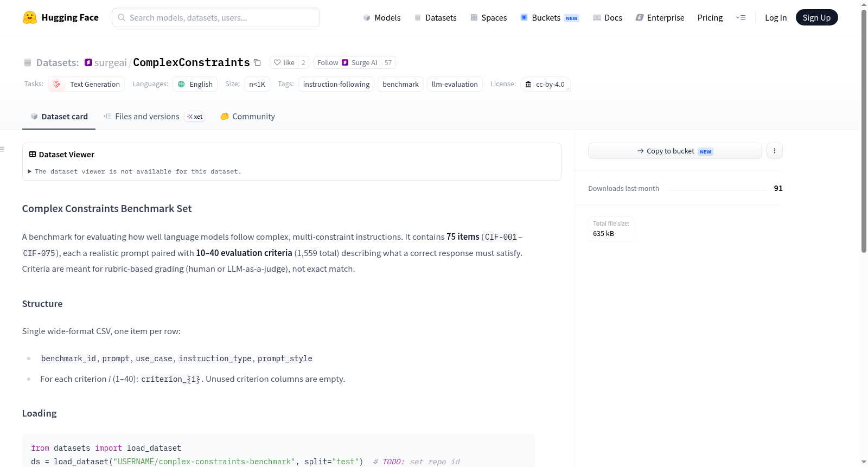The height and width of the screenshot is (467, 868).
Task: Switch to Files and versions tab
Action: click(x=154, y=117)
